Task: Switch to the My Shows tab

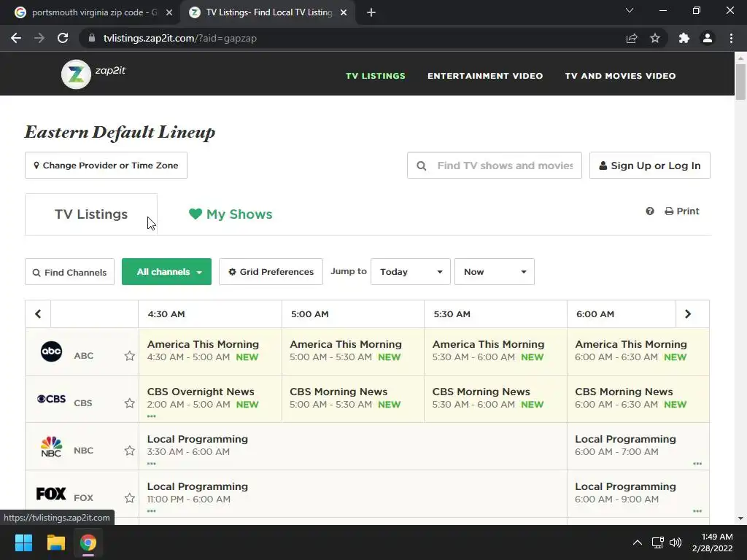Action: [231, 214]
